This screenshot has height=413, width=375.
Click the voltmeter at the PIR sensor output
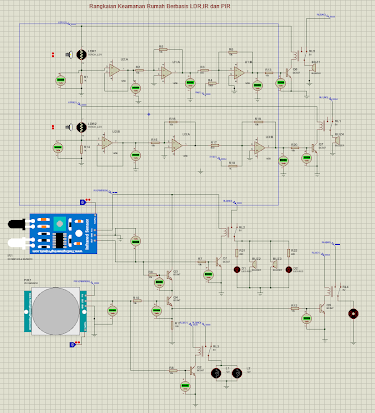[112, 311]
